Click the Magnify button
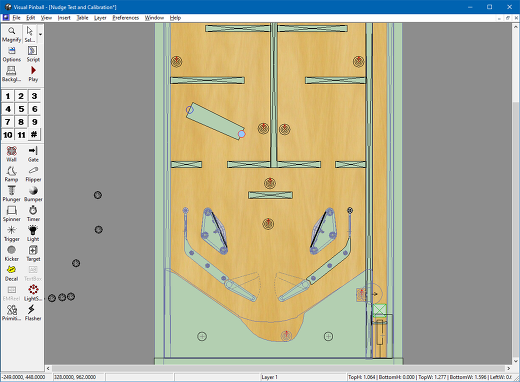520x382 pixels. pos(12,34)
